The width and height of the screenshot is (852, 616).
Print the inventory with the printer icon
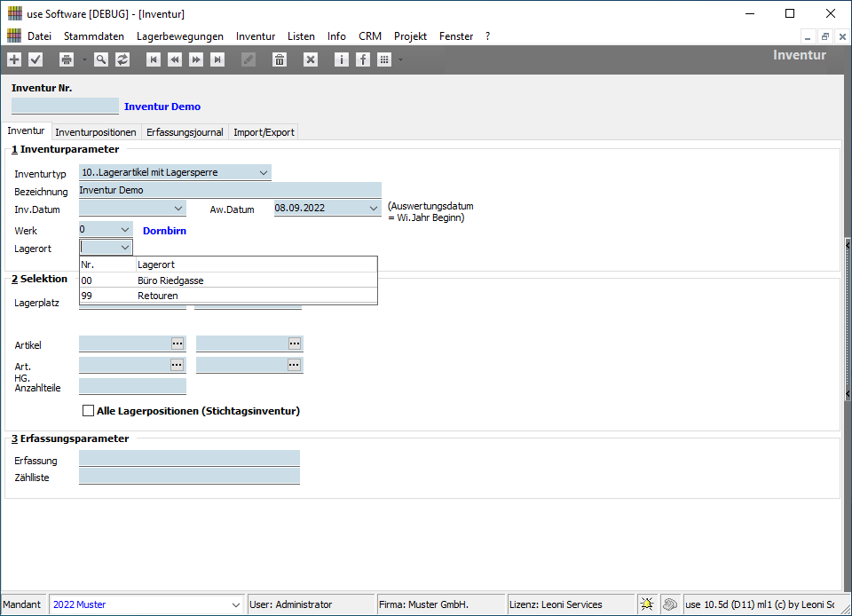[x=67, y=59]
